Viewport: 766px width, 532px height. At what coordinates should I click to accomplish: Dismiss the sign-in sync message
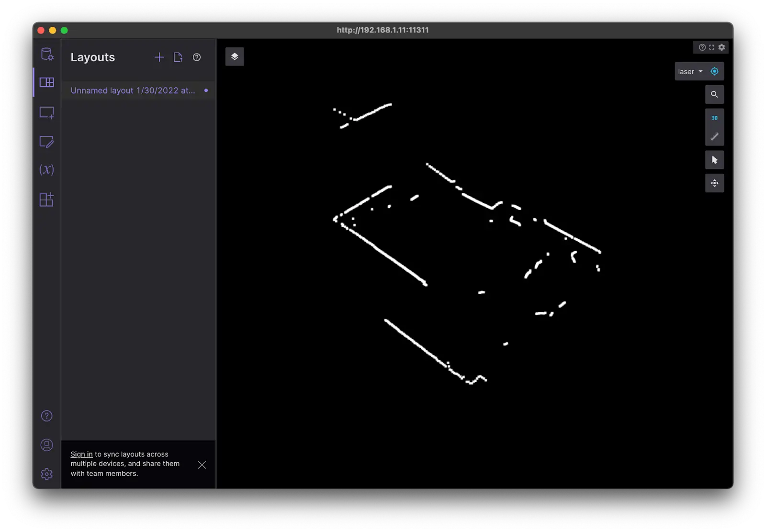click(x=202, y=465)
